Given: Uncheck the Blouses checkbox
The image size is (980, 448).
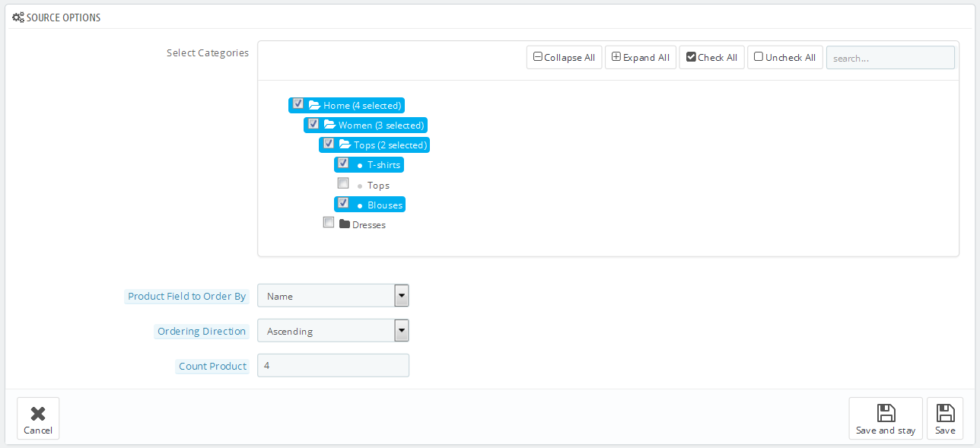Looking at the screenshot, I should tap(344, 203).
